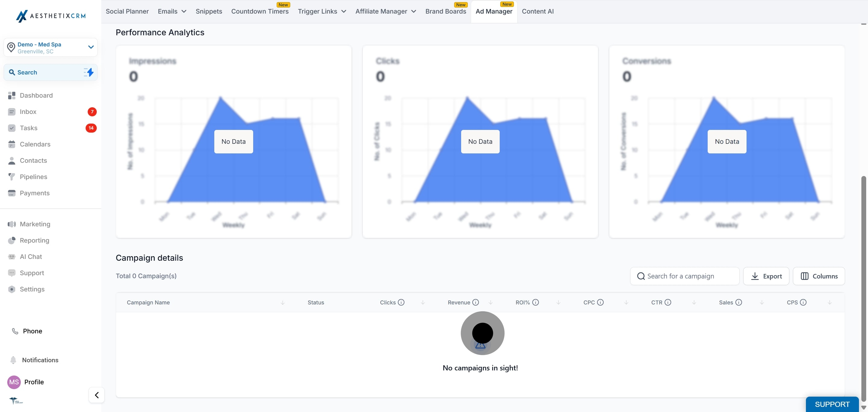Open the Content AI tab
The height and width of the screenshot is (412, 868).
tap(537, 11)
